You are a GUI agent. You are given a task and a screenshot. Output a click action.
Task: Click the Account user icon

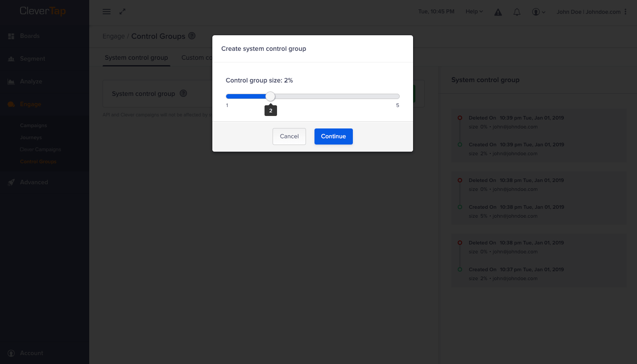click(11, 353)
